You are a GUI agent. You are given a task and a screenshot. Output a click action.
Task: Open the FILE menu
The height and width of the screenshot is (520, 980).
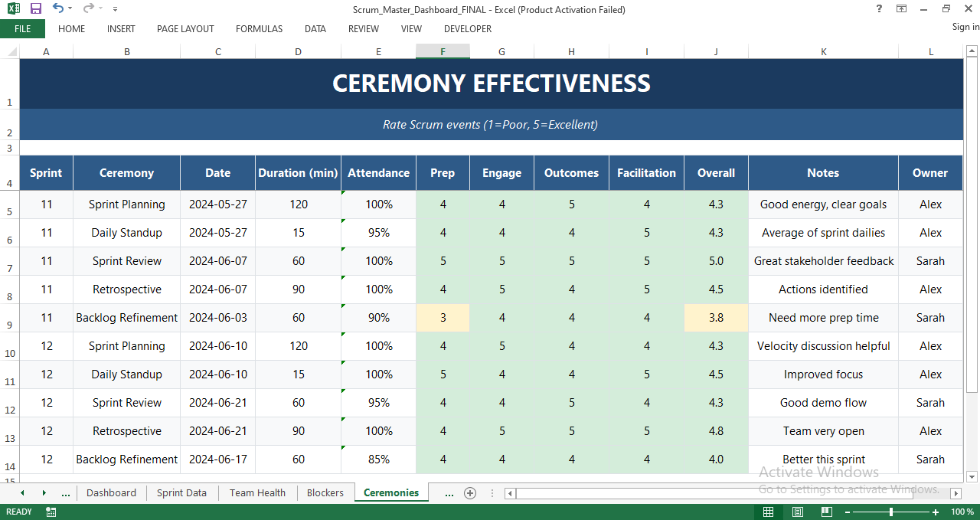pyautogui.click(x=22, y=28)
